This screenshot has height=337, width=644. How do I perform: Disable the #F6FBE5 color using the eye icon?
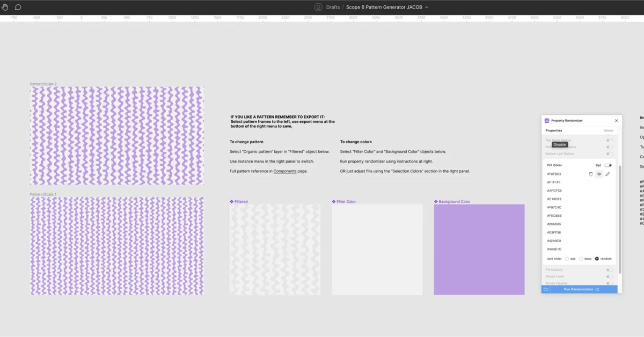point(599,174)
